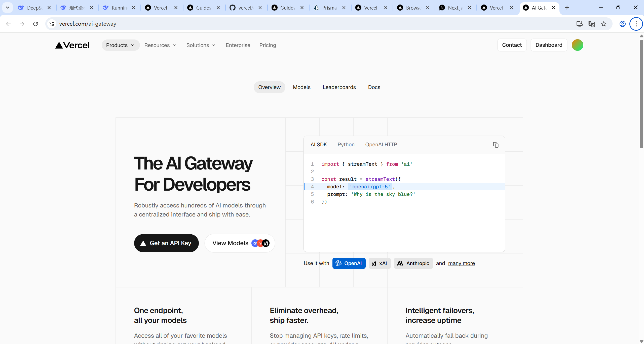Switch to the Python code tab
This screenshot has height=344, width=644.
tap(346, 145)
